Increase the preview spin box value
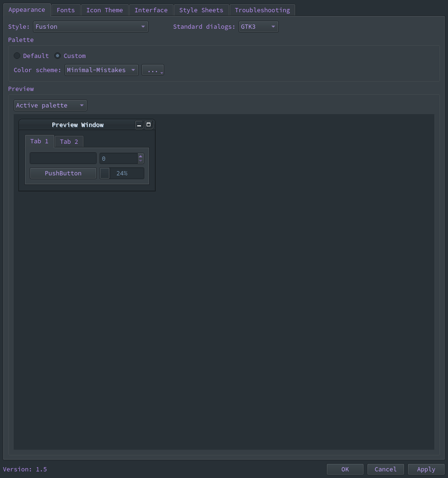This screenshot has height=478, width=448. (140, 156)
